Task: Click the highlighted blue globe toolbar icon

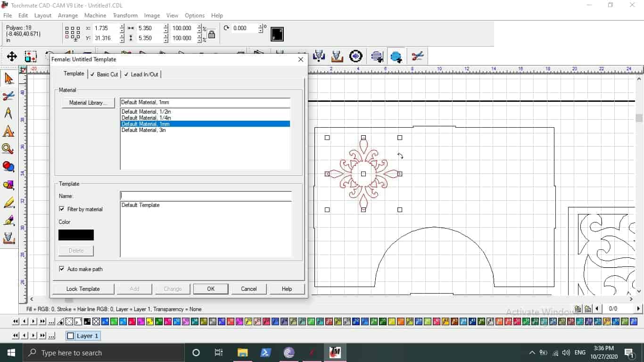Action: 396,57
